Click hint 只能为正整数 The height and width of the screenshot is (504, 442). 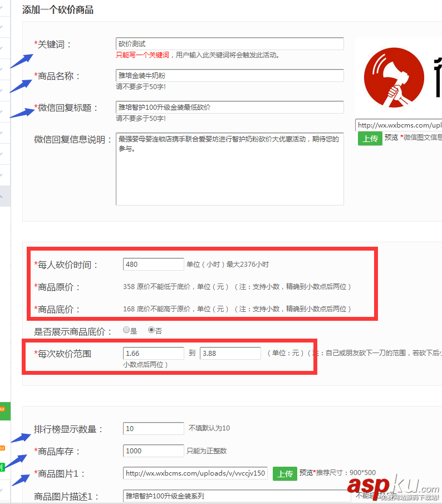207,451
